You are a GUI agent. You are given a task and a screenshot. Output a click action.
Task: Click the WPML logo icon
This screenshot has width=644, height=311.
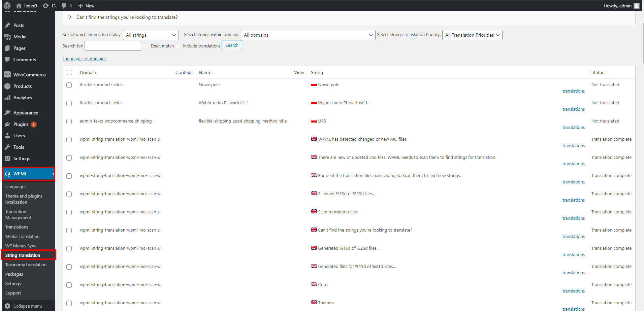point(7,174)
